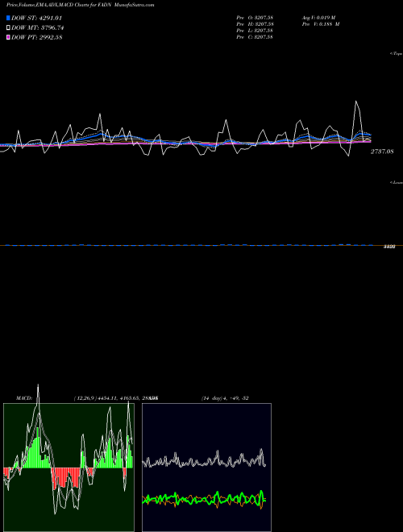This screenshot has height=532, width=403.
Task: Click the Pre V: 0.188 M value
Action: [x=321, y=24]
